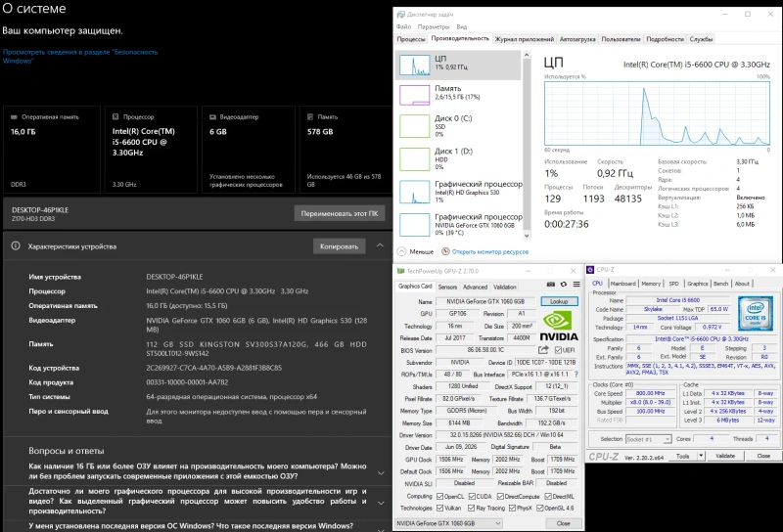This screenshot has width=783, height=532.
Task: Select the Память graph thumbnail in Task Manager
Action: (414, 95)
